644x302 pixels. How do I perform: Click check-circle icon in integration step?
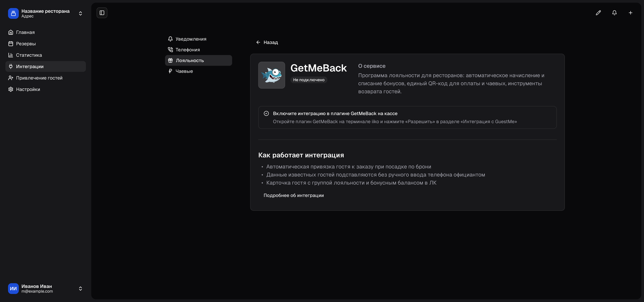coord(266,113)
